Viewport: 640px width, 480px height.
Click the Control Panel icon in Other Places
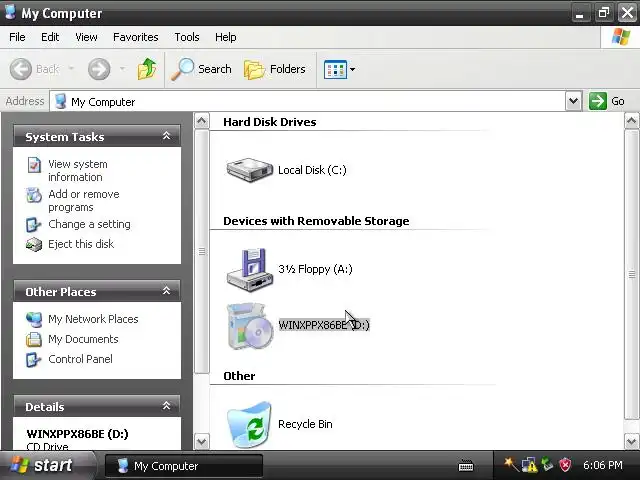pyautogui.click(x=33, y=360)
